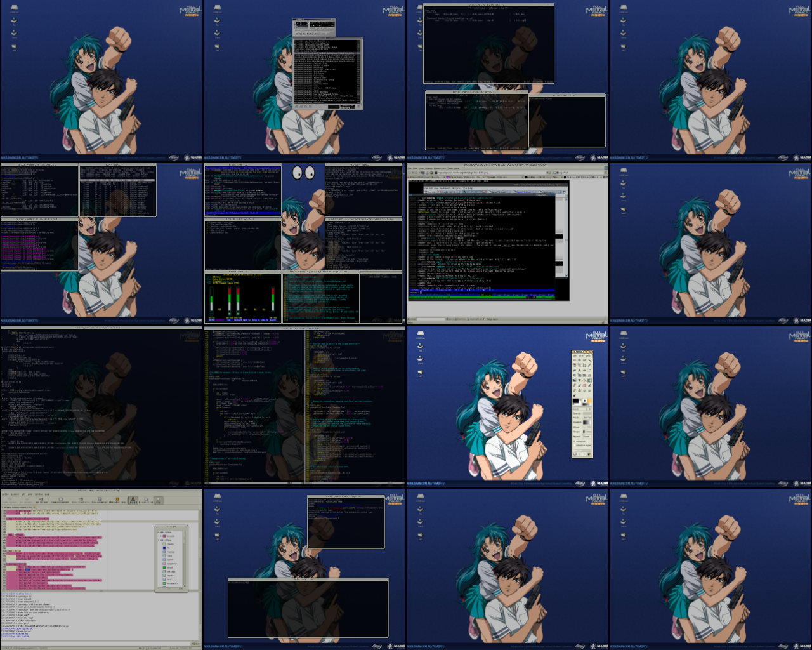The image size is (812, 650).
Task: Toggle the Chat button in Gobby toolbar
Action: (x=159, y=500)
